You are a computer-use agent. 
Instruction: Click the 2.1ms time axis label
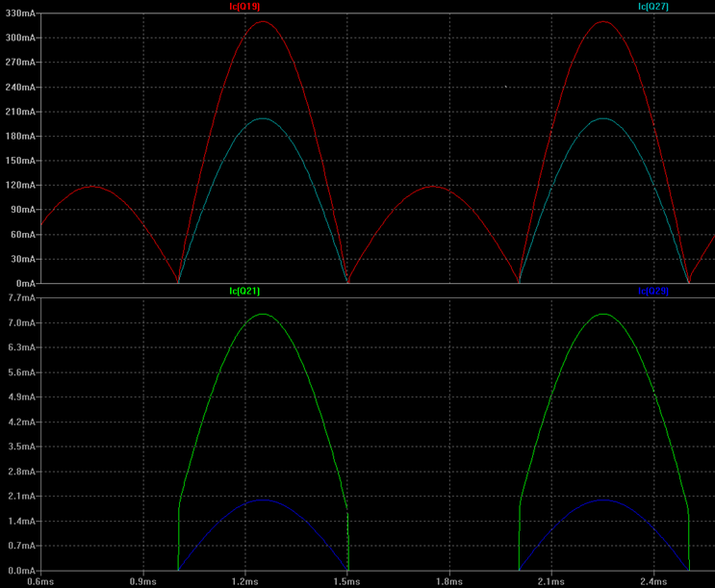(551, 581)
